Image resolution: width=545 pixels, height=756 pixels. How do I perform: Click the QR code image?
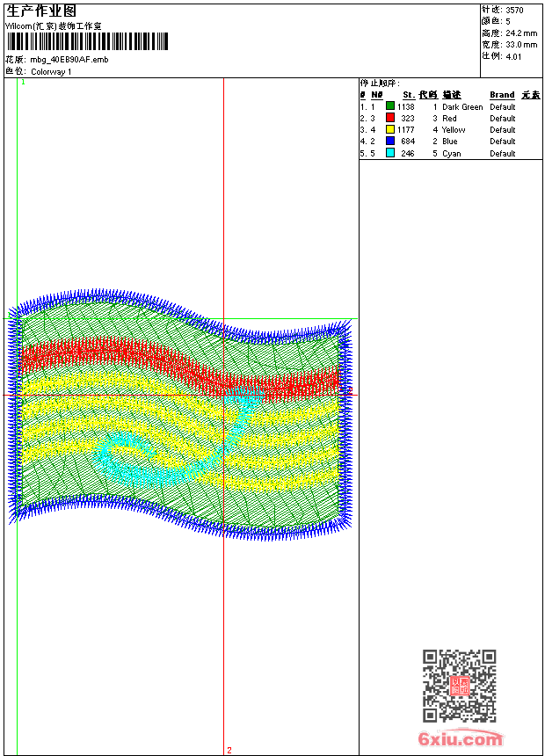(459, 686)
